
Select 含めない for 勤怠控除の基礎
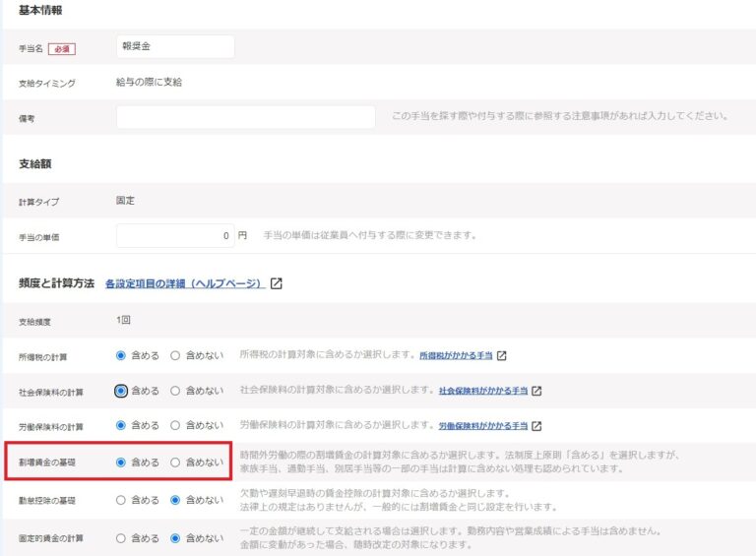pyautogui.click(x=176, y=500)
